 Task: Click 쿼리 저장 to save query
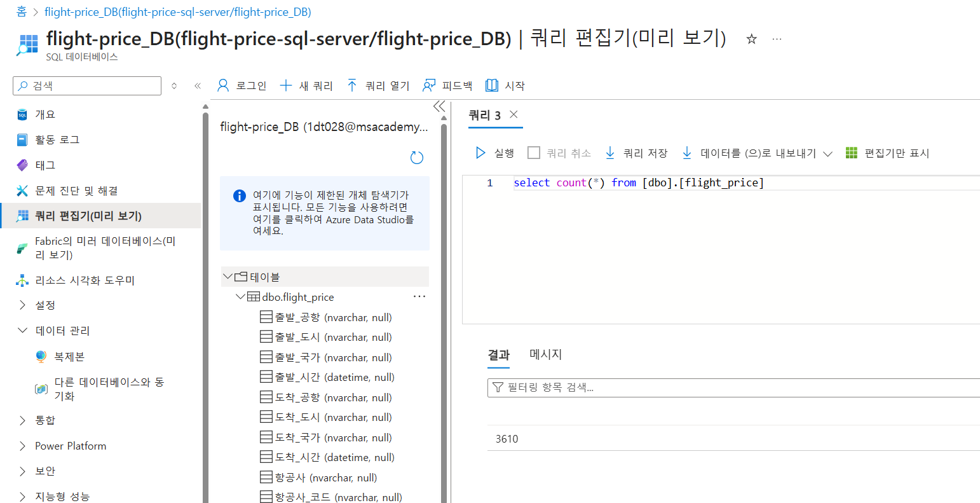(x=636, y=153)
